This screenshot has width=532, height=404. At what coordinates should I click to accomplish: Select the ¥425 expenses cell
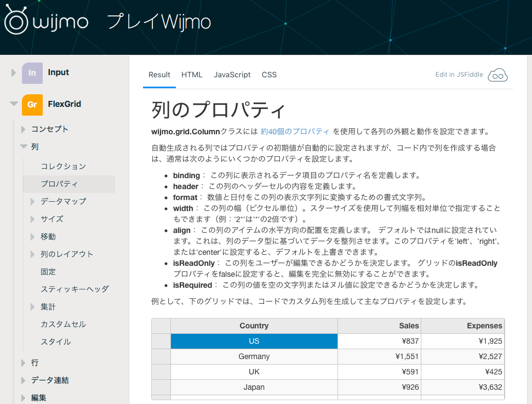[x=463, y=372]
